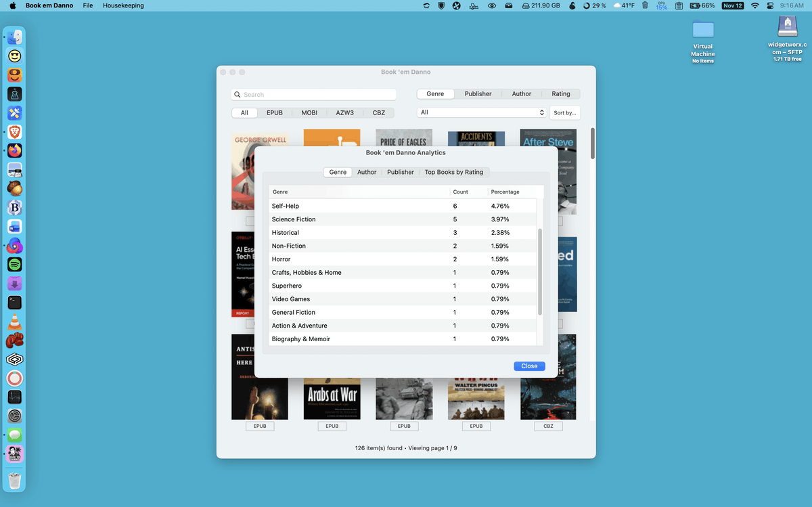This screenshot has height=507, width=812.
Task: Open Messages from the Dock
Action: click(x=15, y=435)
